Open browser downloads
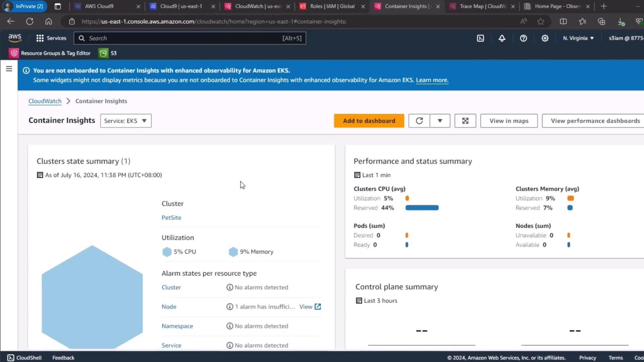 (621, 22)
